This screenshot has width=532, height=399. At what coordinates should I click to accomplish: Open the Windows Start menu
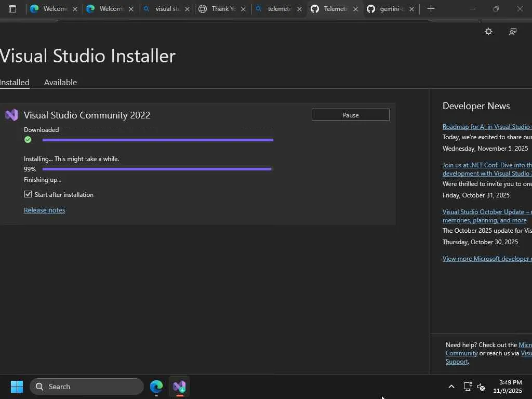click(x=17, y=387)
